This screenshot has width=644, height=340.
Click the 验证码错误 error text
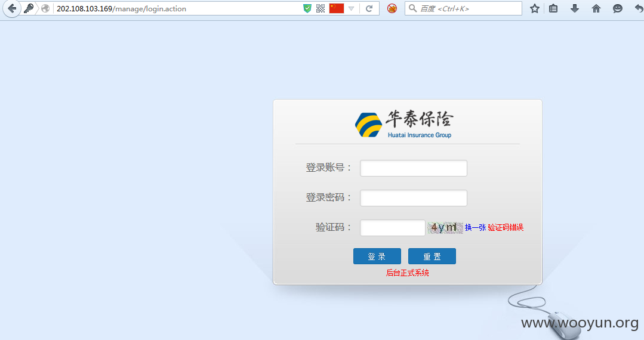coord(506,227)
